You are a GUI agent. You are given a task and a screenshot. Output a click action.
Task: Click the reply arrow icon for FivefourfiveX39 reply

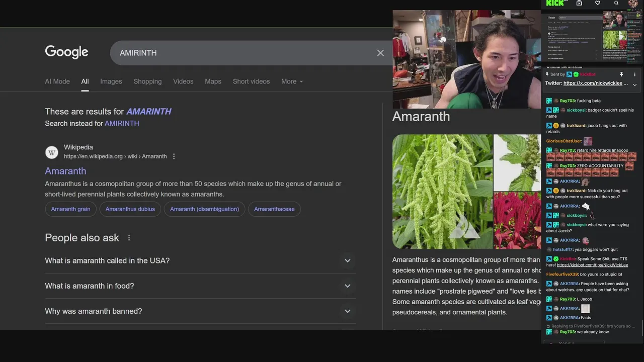pyautogui.click(x=548, y=326)
